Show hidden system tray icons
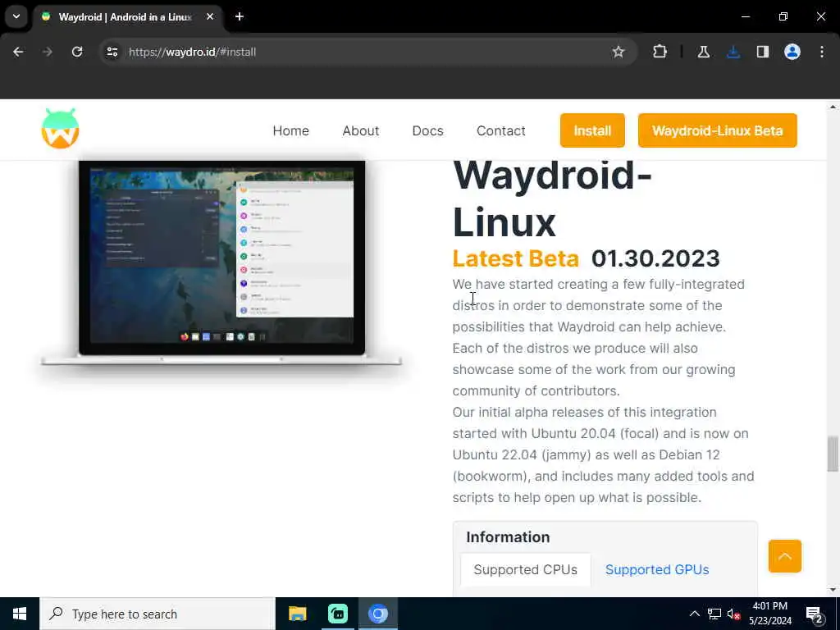This screenshot has height=630, width=840. point(694,614)
